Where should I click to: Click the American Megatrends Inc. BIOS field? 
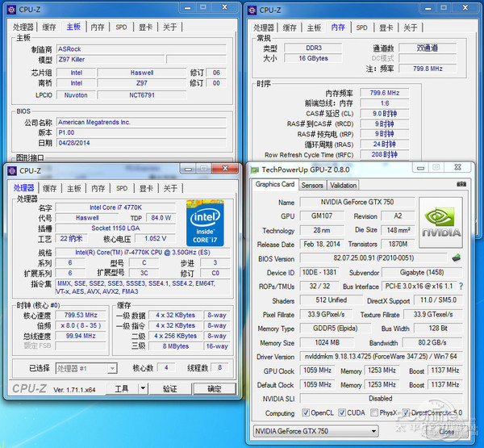(141, 123)
